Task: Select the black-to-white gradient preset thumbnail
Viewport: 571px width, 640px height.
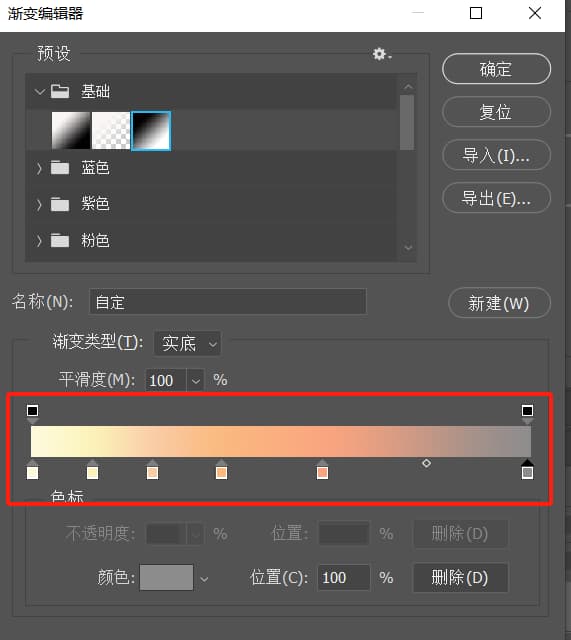Action: coord(151,131)
